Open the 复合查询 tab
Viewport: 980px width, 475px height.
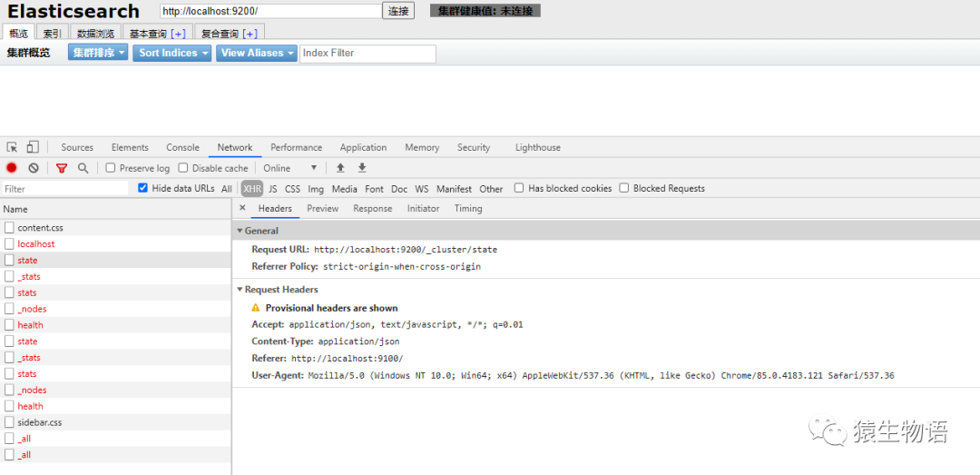point(230,34)
